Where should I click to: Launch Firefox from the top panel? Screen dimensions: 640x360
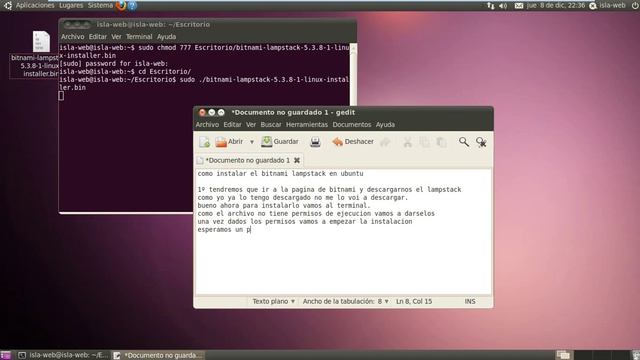point(121,5)
